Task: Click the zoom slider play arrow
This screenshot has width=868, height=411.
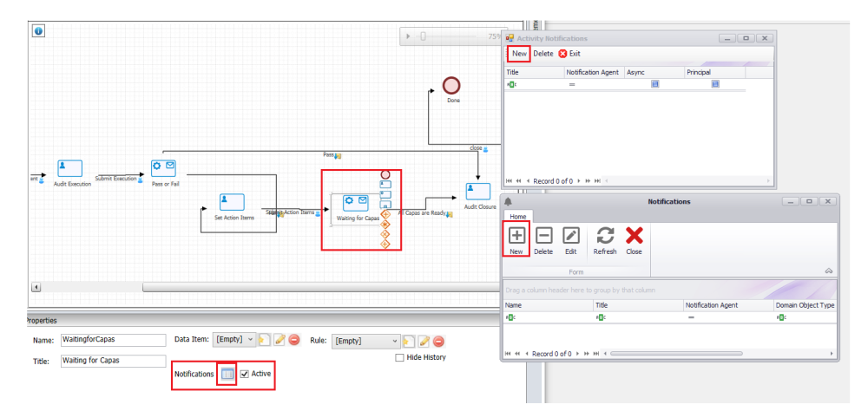Action: [409, 36]
